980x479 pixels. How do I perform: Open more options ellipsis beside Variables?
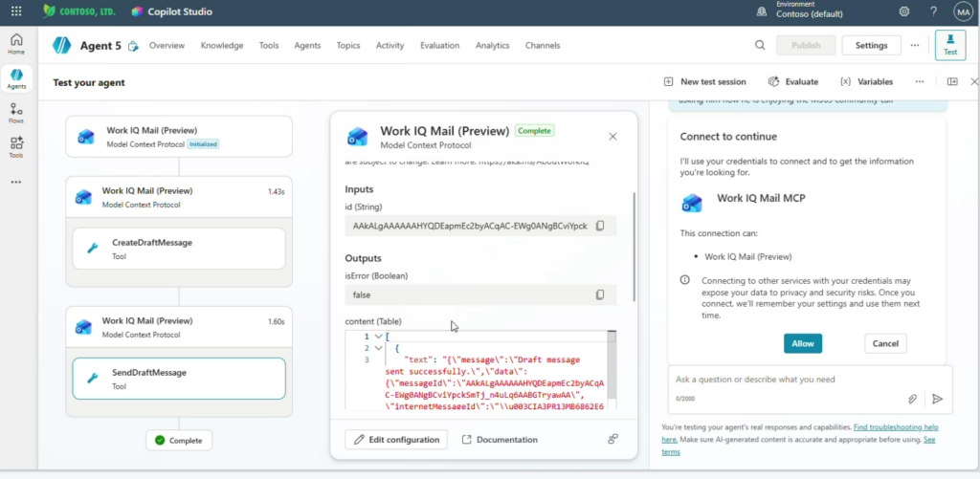click(x=920, y=82)
